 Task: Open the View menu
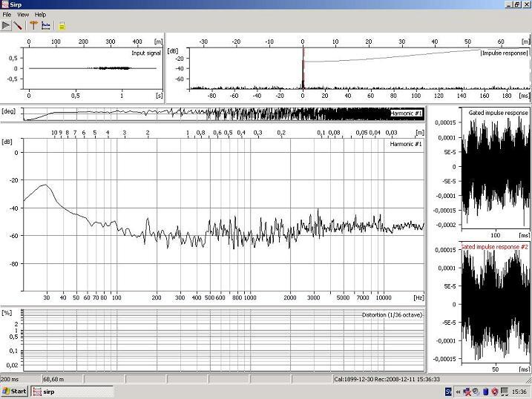coord(23,14)
